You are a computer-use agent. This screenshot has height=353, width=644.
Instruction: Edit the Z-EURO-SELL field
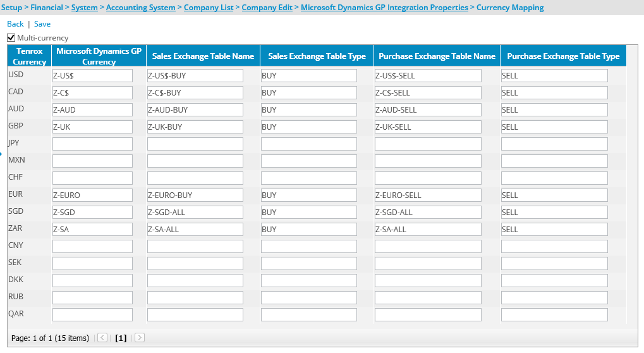[428, 195]
